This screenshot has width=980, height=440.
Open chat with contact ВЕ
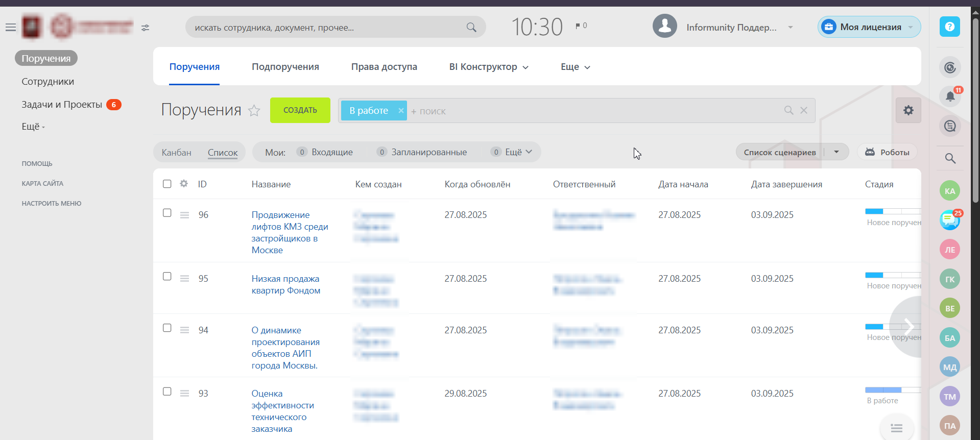949,308
